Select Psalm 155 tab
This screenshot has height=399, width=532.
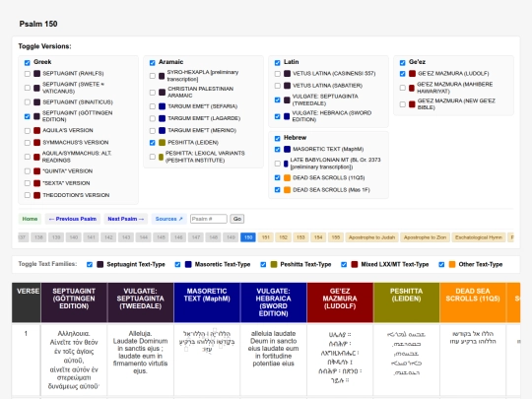tap(336, 237)
